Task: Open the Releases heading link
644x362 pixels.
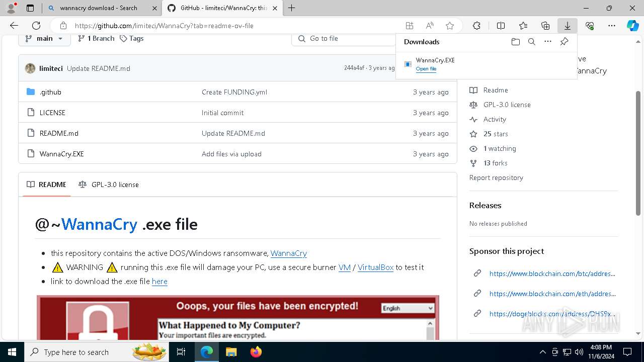Action: point(486,205)
